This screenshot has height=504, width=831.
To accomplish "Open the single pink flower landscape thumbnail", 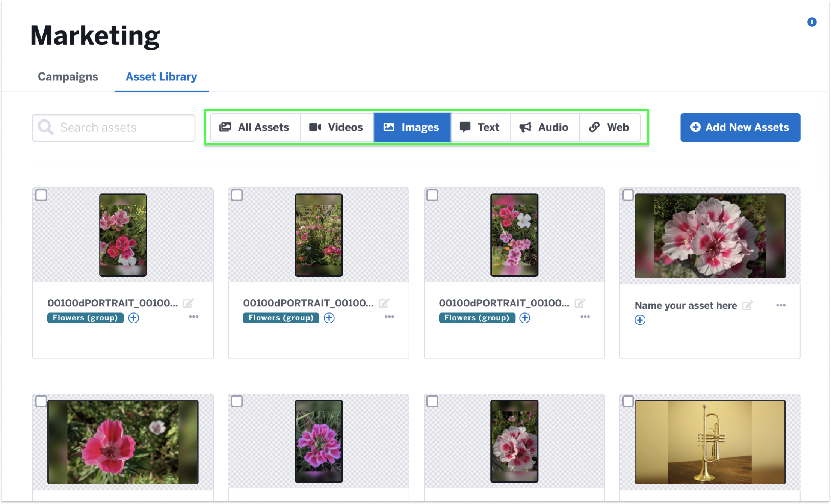I will tap(123, 442).
